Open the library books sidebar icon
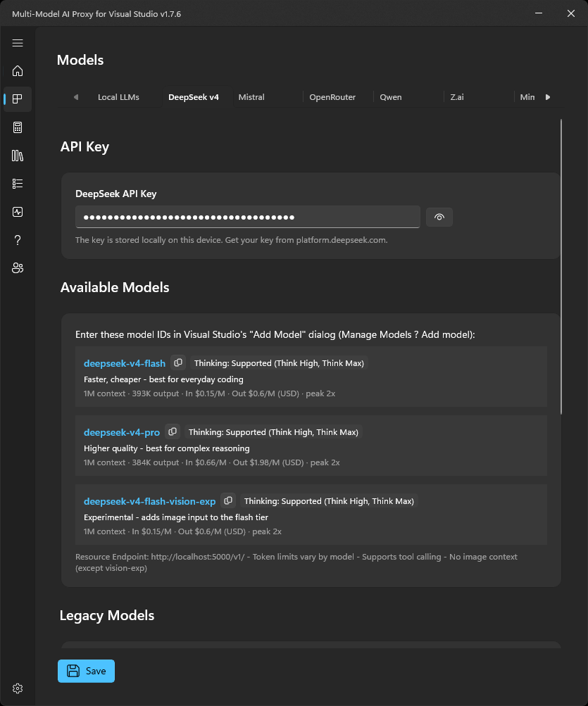588x706 pixels. 18,156
